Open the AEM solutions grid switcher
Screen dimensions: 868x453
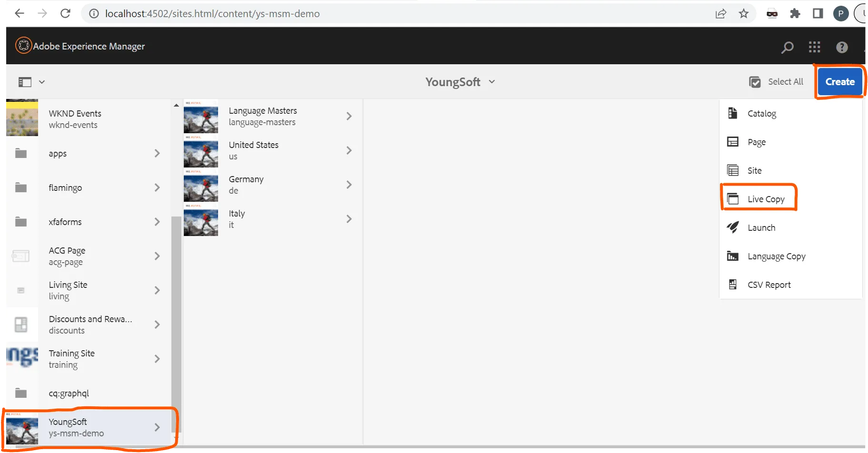815,47
